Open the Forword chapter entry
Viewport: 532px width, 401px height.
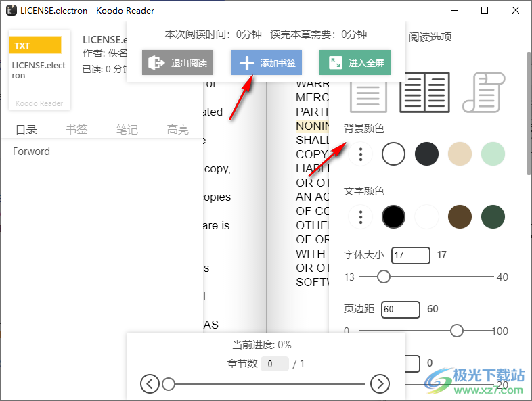97,151
